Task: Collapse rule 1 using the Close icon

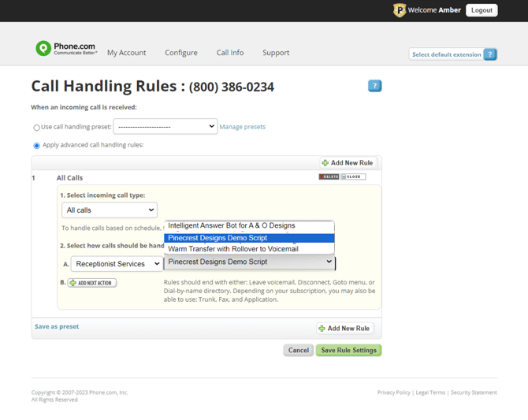Action: (353, 177)
